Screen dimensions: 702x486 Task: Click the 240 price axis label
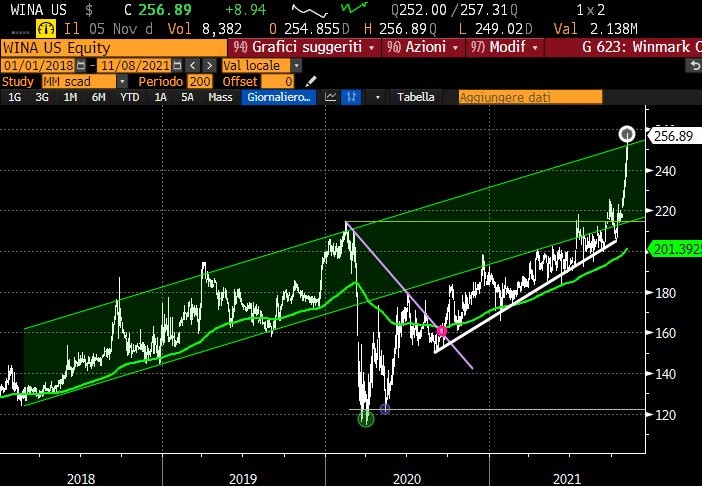coord(665,171)
